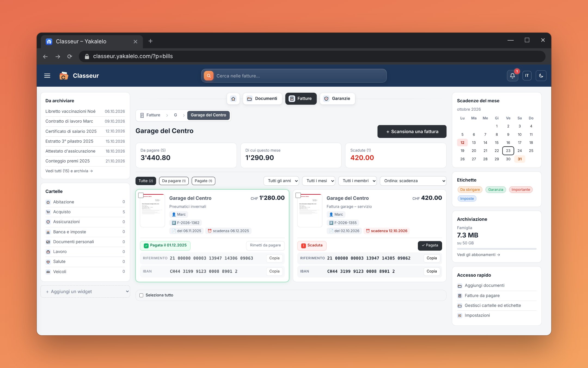The height and width of the screenshot is (368, 588).
Task: Check the 420.00 invoice checkbox
Action: click(x=298, y=195)
